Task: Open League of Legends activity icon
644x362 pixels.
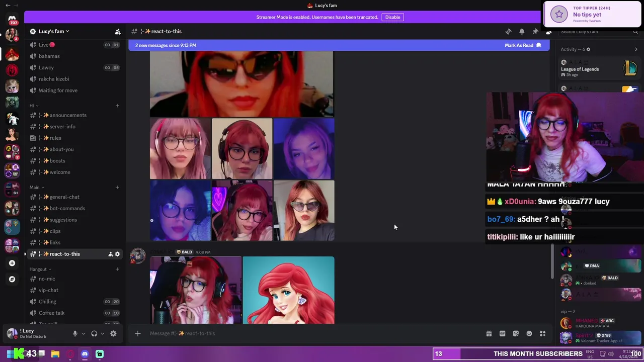Action: point(630,67)
